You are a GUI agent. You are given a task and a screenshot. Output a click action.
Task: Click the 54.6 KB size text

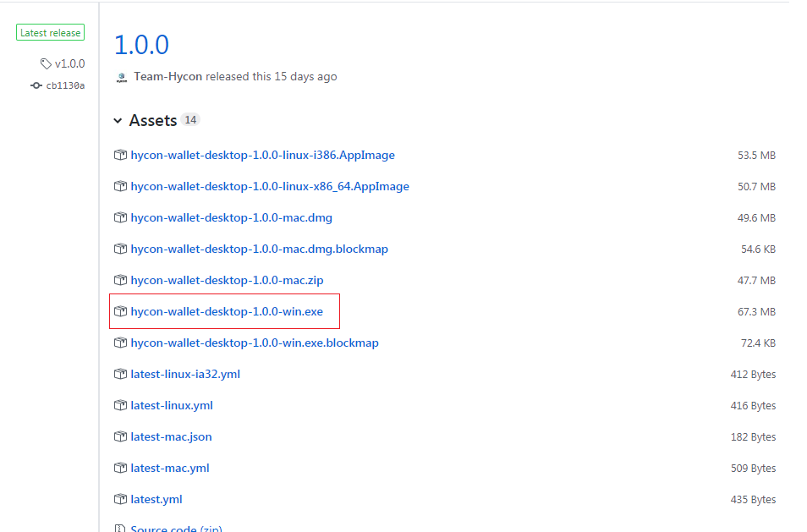pyautogui.click(x=758, y=250)
